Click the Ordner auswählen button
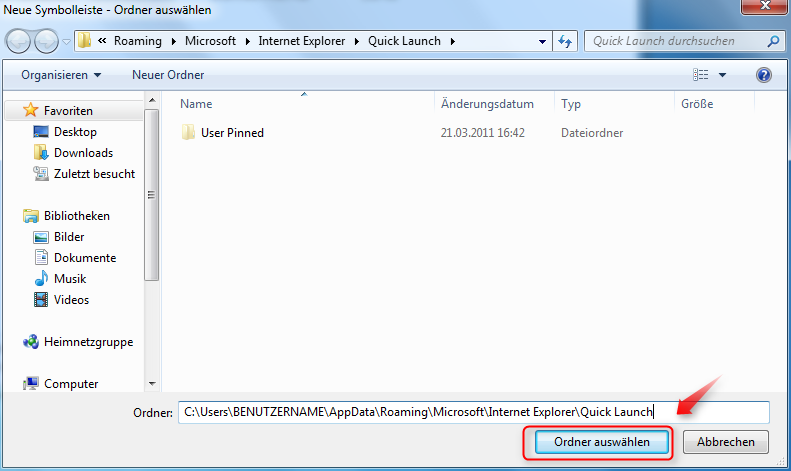The image size is (791, 471). (601, 442)
